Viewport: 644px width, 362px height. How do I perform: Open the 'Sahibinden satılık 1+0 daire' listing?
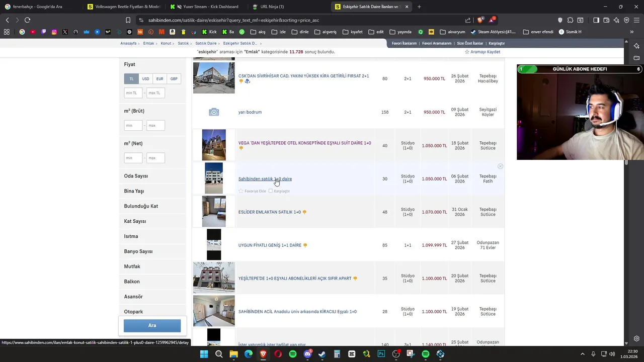click(265, 179)
